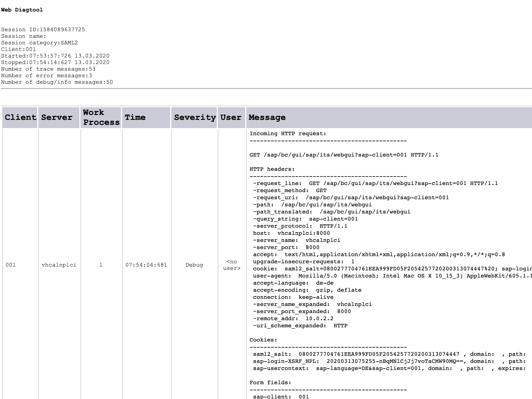Click the Incoming HTTP request text
Image resolution: width=532 pixels, height=399 pixels.
288,134
